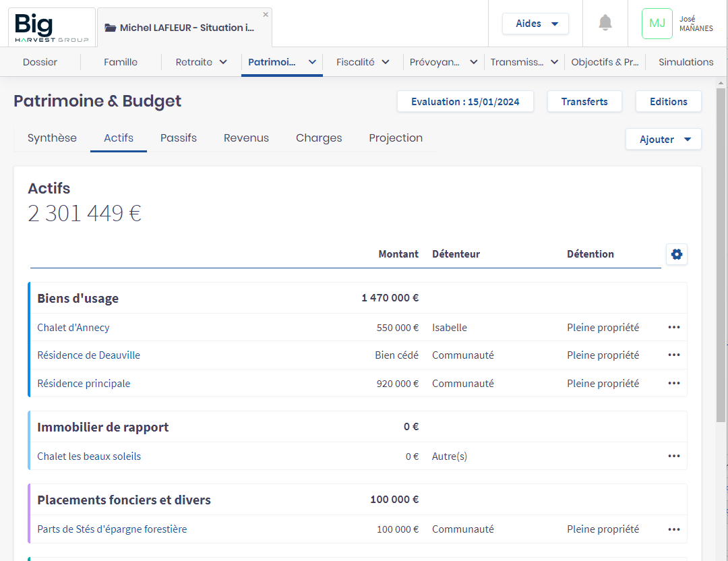The image size is (728, 561).
Task: Open the three-dot menu for Chalet les beaux soleils
Action: tap(674, 456)
